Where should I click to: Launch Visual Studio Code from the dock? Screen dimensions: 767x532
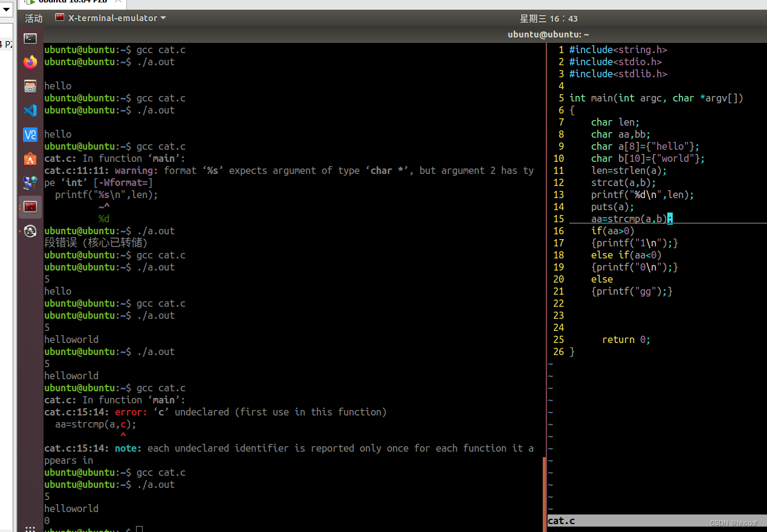[30, 111]
